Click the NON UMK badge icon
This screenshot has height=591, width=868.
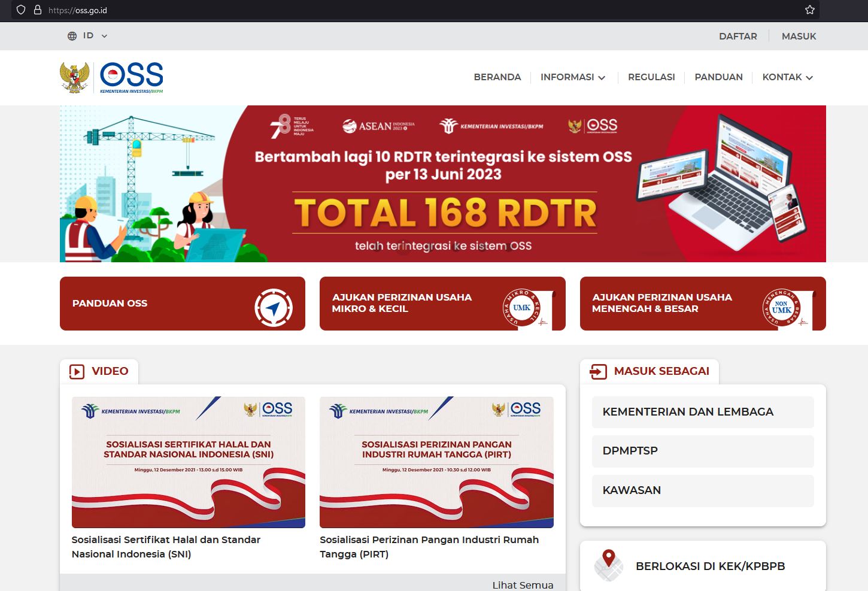pyautogui.click(x=781, y=308)
